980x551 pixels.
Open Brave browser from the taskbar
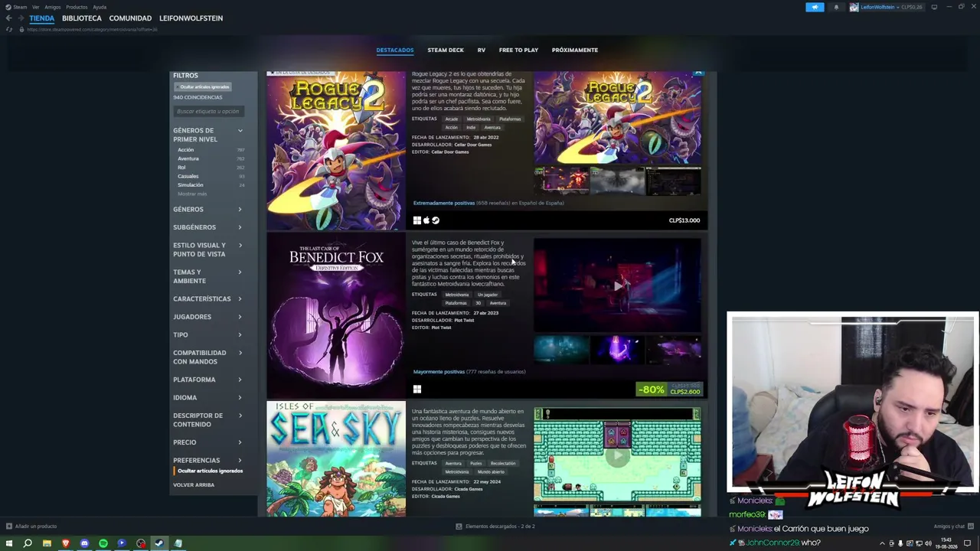(66, 543)
